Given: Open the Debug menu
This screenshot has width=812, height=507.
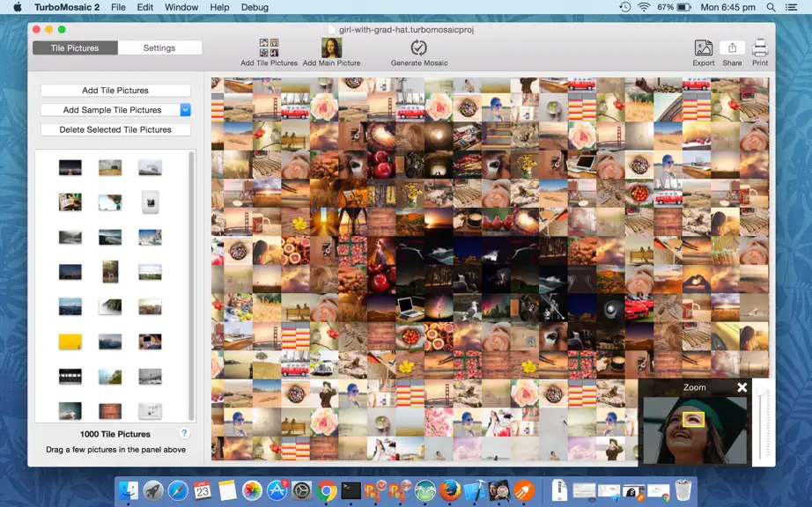Looking at the screenshot, I should point(255,7).
